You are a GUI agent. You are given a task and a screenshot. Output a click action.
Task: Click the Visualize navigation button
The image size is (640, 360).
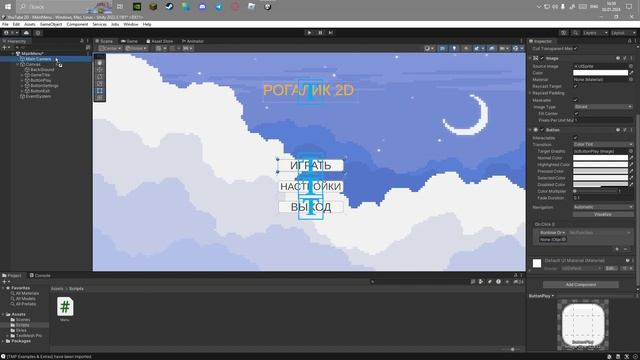[603, 214]
